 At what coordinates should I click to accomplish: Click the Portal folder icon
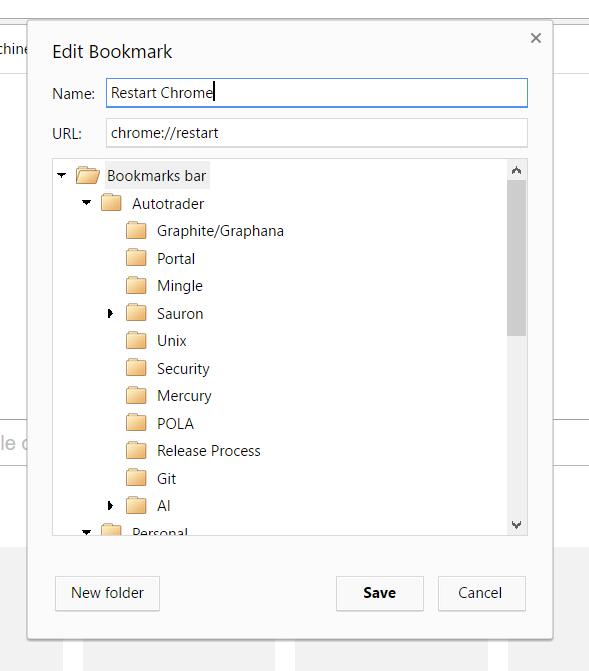(x=137, y=258)
